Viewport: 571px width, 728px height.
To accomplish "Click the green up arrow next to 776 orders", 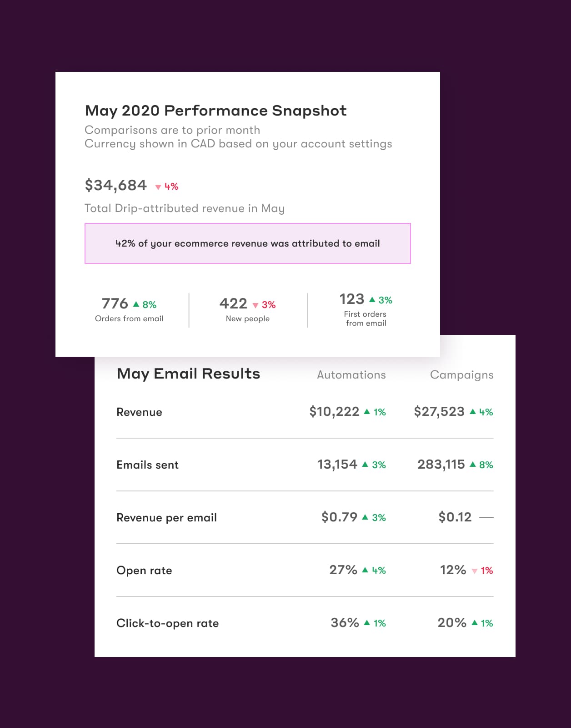I will 136,304.
